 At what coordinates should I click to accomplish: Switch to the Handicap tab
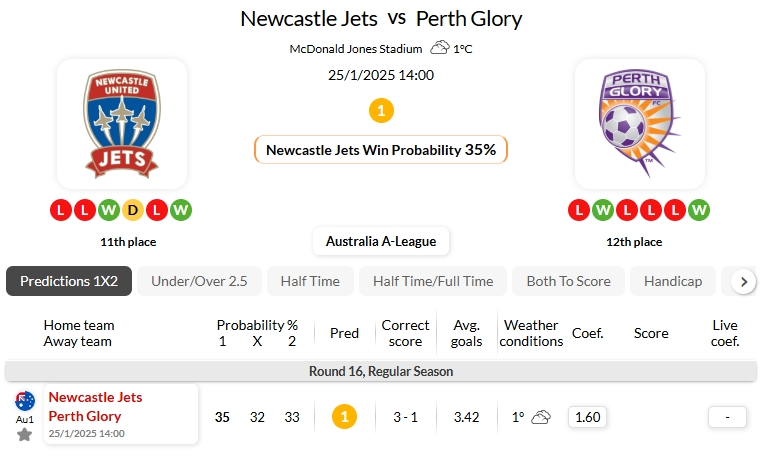tap(673, 281)
